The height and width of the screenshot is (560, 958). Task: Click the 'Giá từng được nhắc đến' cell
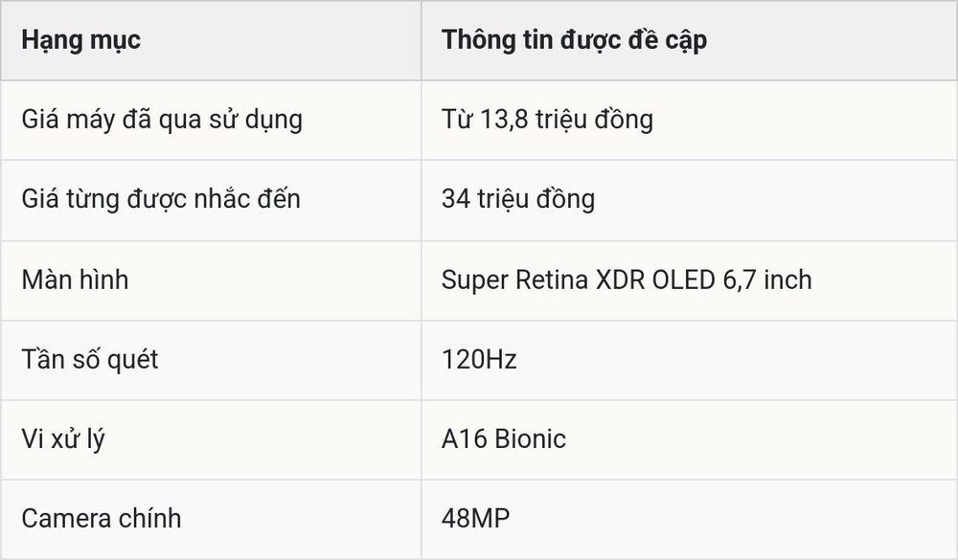point(211,200)
